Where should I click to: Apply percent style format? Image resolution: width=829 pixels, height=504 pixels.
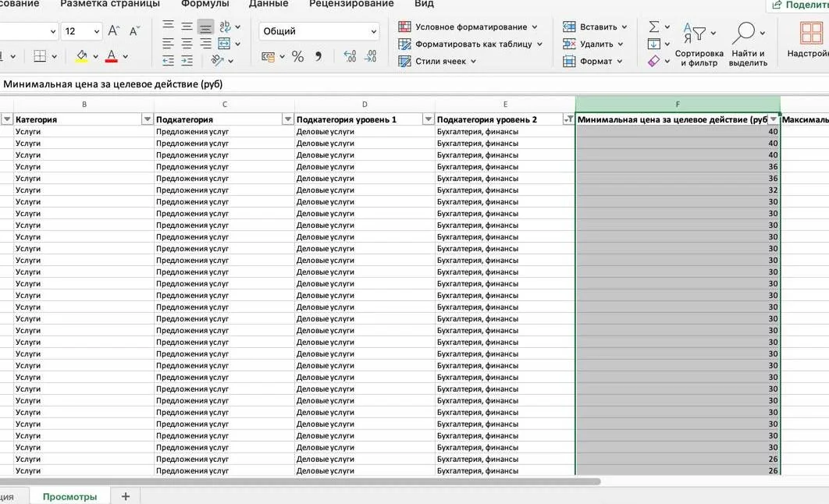tap(297, 56)
